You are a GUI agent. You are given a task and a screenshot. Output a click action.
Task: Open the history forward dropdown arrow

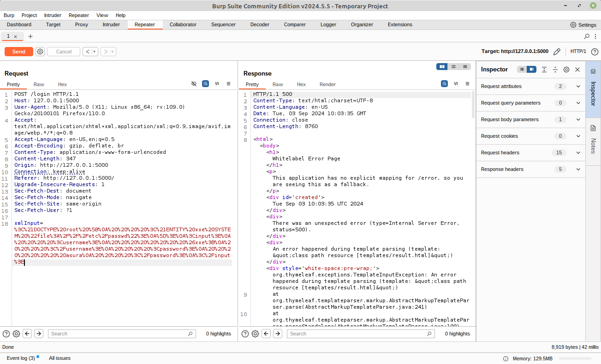tap(113, 52)
